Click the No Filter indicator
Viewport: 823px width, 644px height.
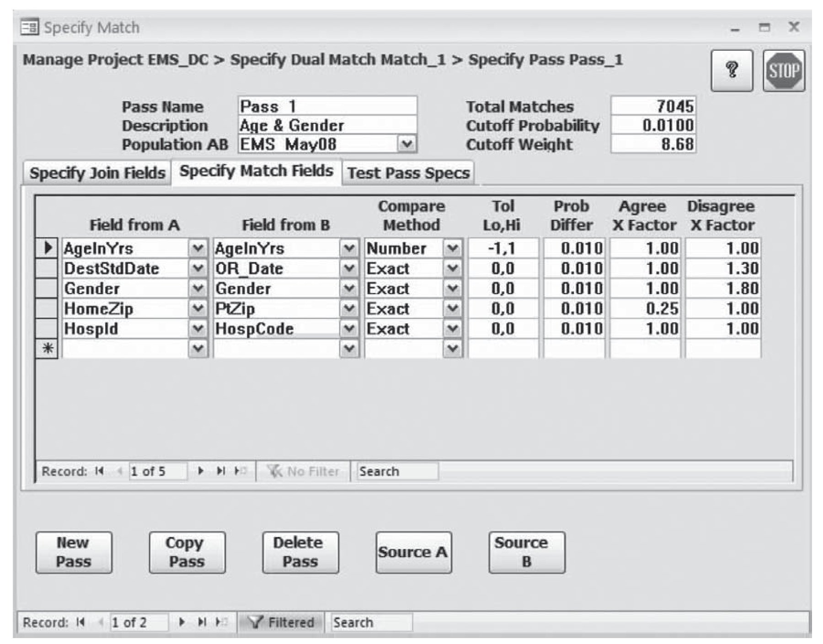303,471
